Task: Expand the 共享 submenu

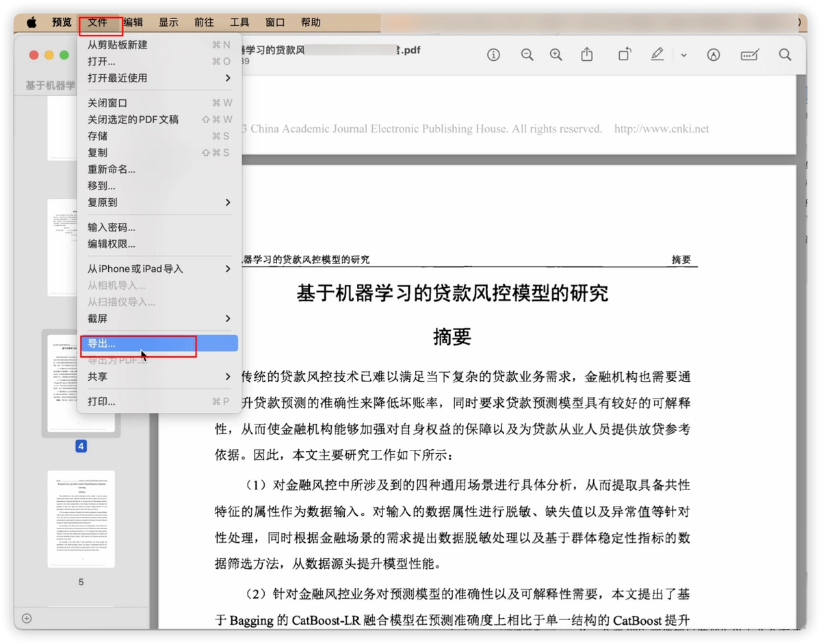Action: pos(159,377)
